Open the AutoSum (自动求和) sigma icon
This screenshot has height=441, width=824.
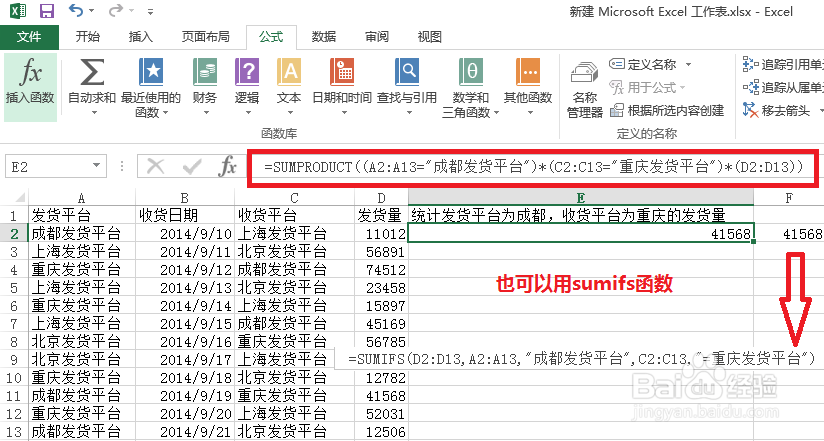pyautogui.click(x=91, y=73)
